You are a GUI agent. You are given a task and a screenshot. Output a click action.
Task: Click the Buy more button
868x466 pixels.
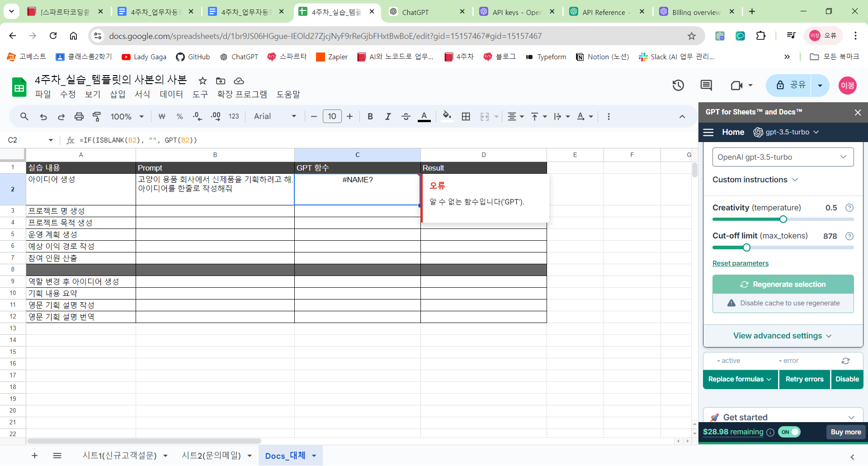tap(846, 432)
